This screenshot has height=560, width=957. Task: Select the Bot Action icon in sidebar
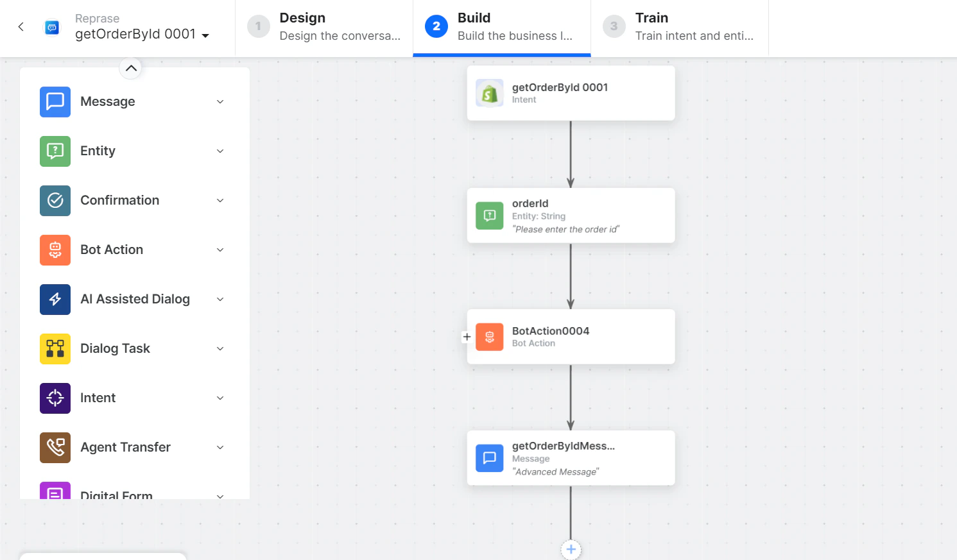55,250
